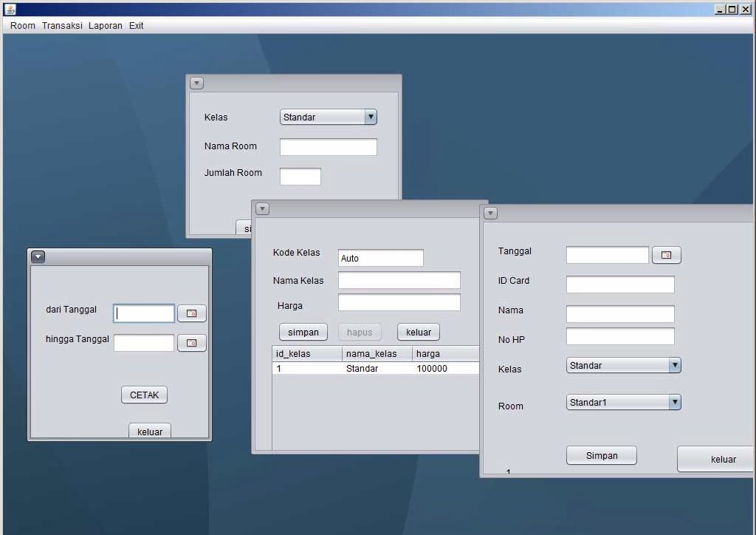
Task: Click the report window's frame menu triangle
Action: point(38,256)
